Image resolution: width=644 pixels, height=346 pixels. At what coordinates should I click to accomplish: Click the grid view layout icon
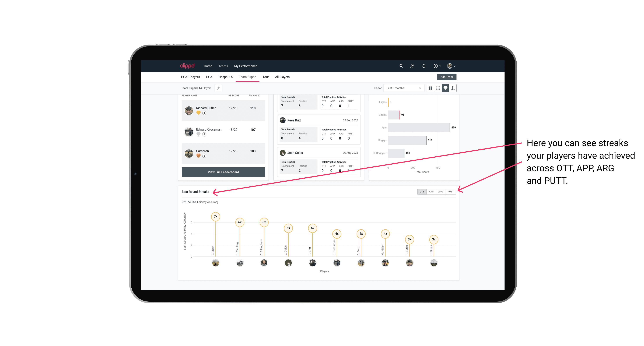coord(430,88)
